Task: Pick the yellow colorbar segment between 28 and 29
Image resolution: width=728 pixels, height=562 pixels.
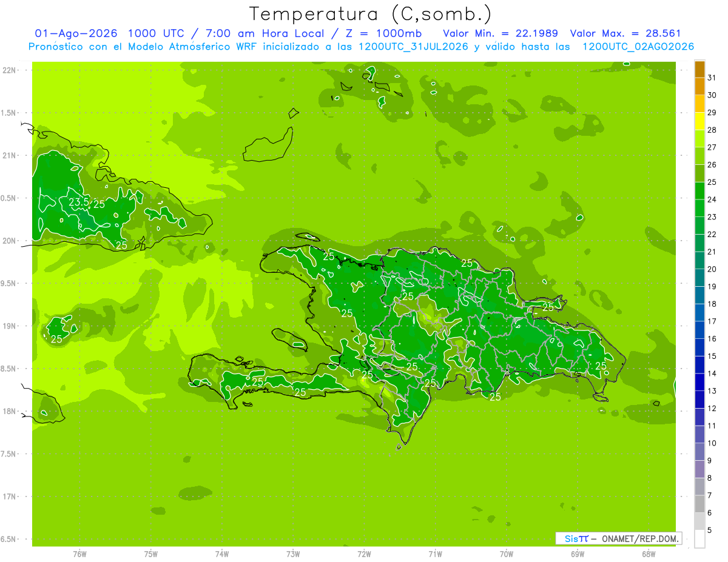Action: click(x=699, y=121)
